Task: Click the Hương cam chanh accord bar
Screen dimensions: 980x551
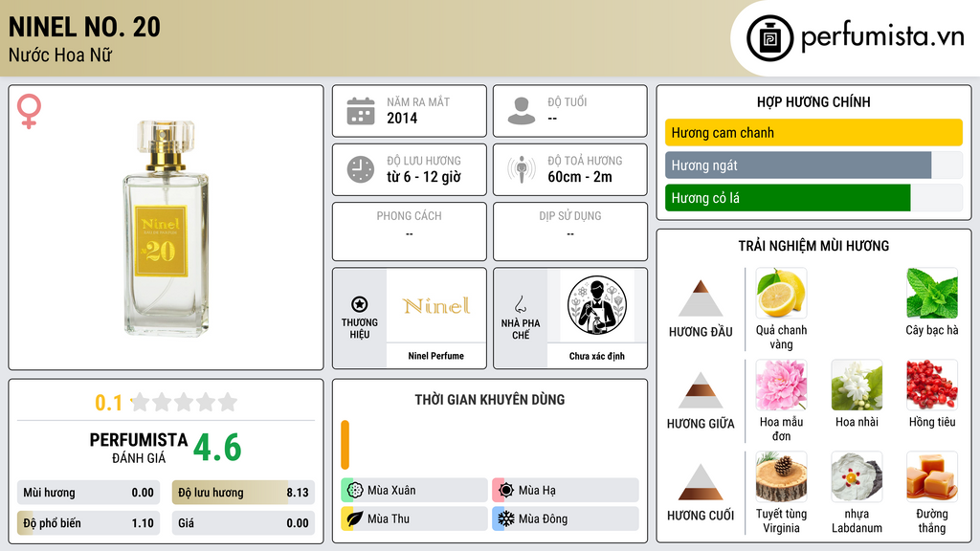Action: point(813,132)
